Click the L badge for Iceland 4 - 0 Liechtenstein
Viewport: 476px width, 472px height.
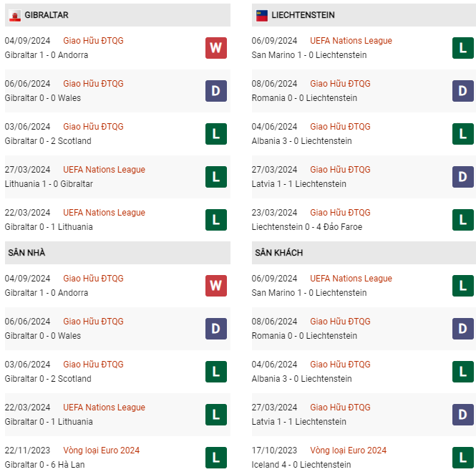point(463,458)
